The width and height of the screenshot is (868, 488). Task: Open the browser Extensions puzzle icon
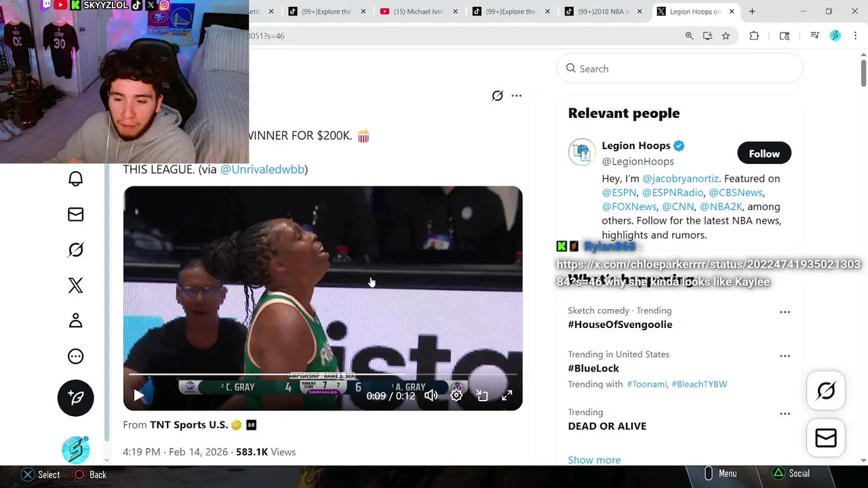pyautogui.click(x=754, y=36)
